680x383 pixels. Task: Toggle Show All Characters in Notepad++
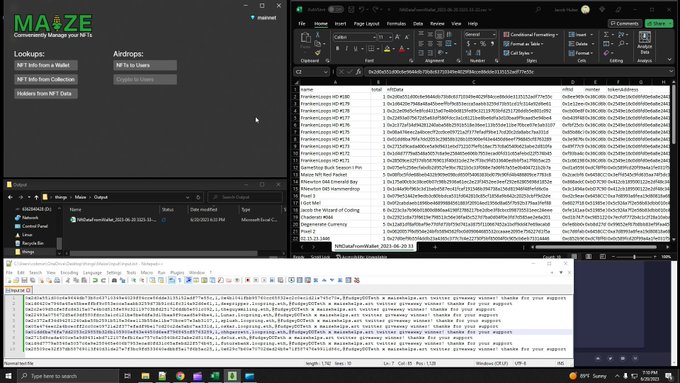(180, 280)
